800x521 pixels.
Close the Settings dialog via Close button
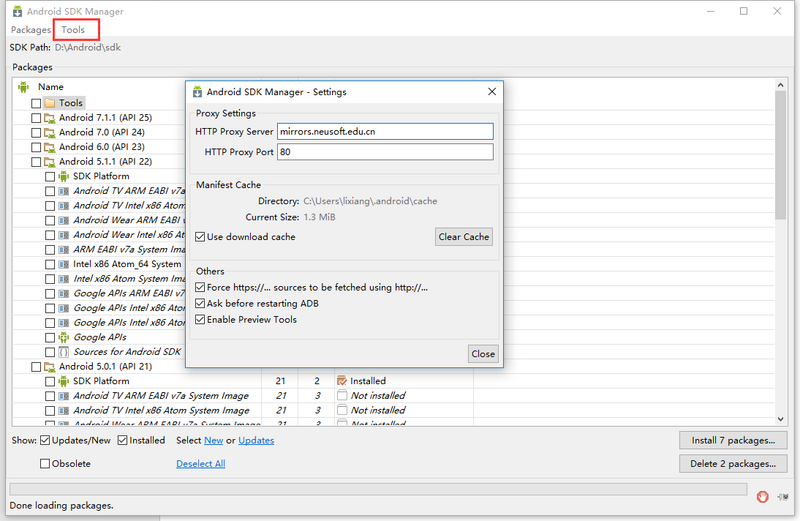(483, 354)
